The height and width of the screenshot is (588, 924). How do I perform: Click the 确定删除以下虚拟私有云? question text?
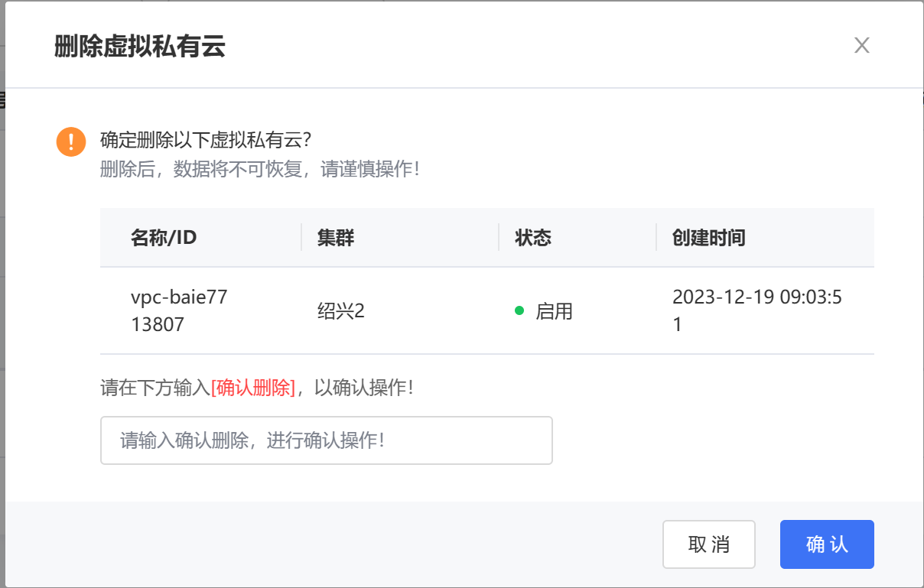pyautogui.click(x=206, y=141)
